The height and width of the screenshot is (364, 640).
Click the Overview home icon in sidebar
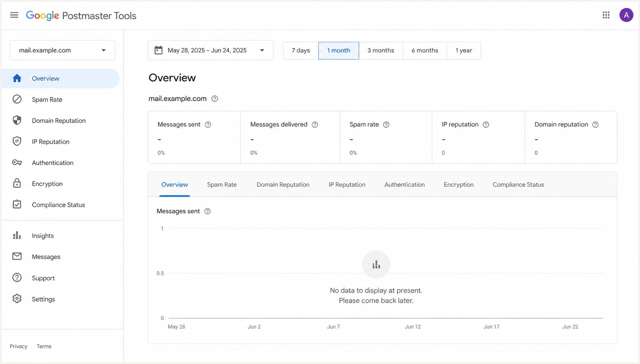tap(17, 78)
